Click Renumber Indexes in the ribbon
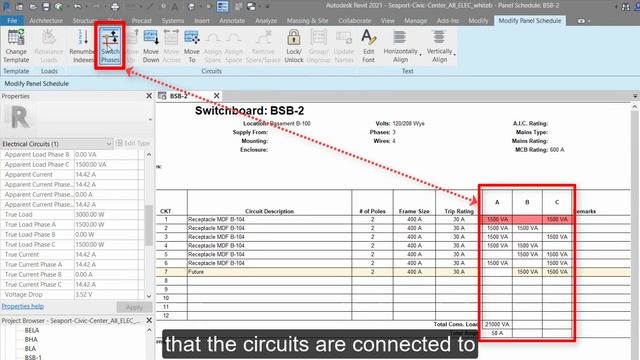Screen dimensions: 640x360 82,46
